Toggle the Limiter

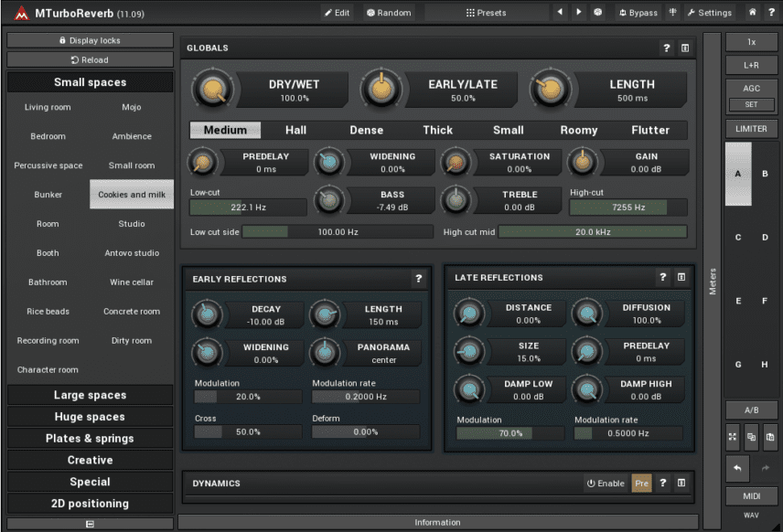[x=751, y=129]
